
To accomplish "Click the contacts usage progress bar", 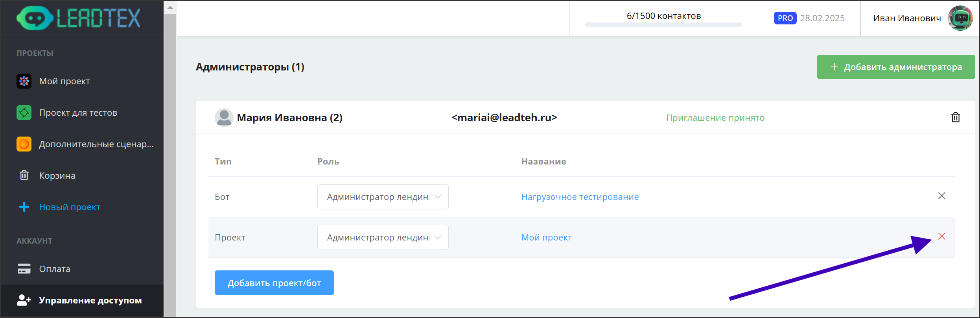I will coord(663,25).
